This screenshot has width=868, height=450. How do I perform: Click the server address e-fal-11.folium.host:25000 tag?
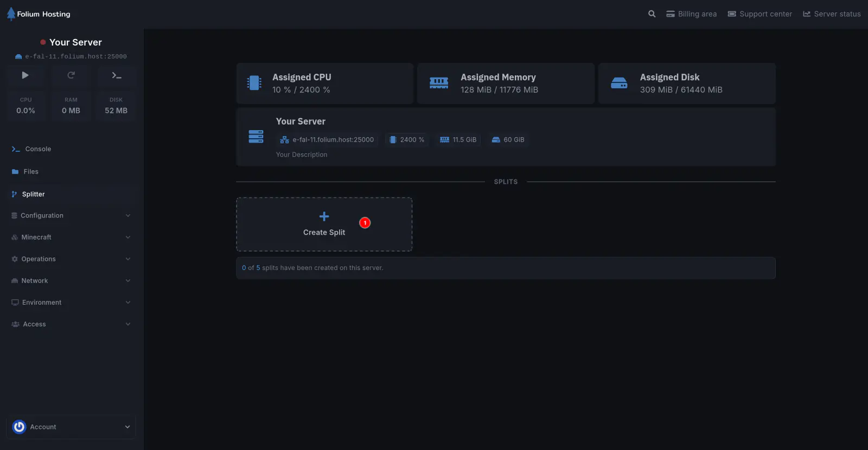pyautogui.click(x=327, y=140)
